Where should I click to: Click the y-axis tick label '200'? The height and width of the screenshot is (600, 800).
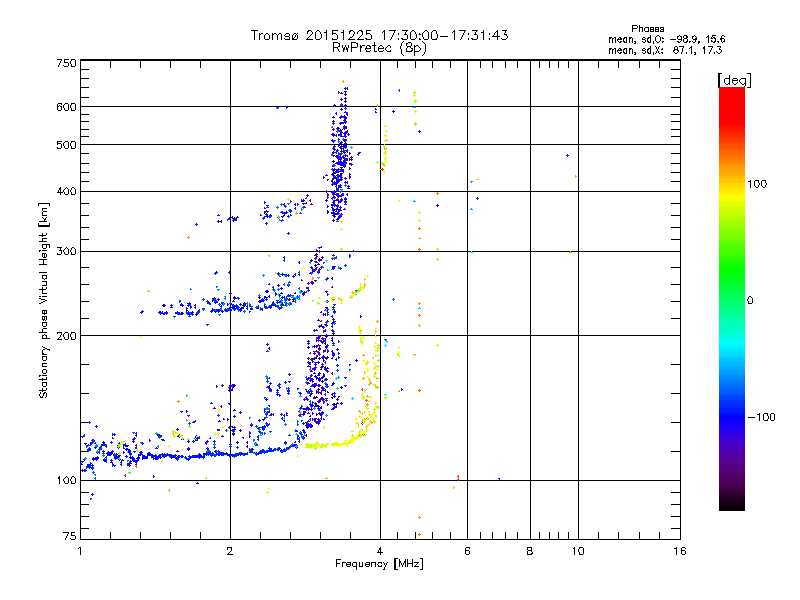click(x=66, y=336)
